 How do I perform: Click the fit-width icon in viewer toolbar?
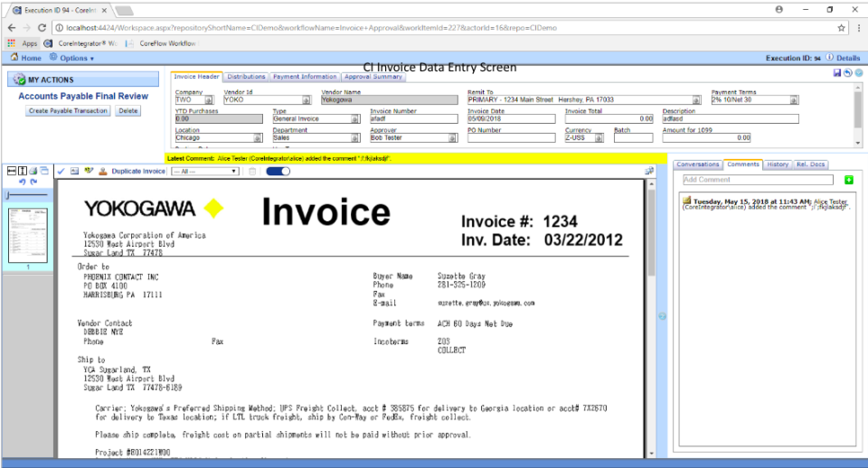click(x=12, y=171)
